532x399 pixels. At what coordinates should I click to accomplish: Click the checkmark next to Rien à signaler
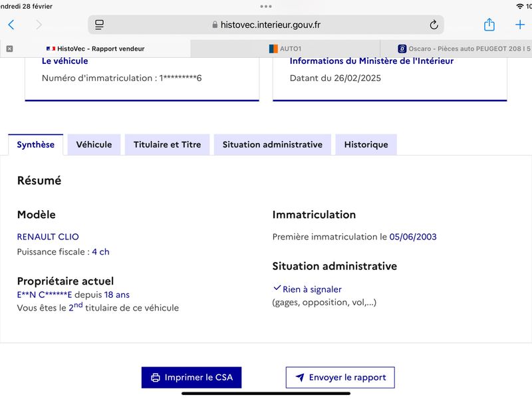coord(277,288)
